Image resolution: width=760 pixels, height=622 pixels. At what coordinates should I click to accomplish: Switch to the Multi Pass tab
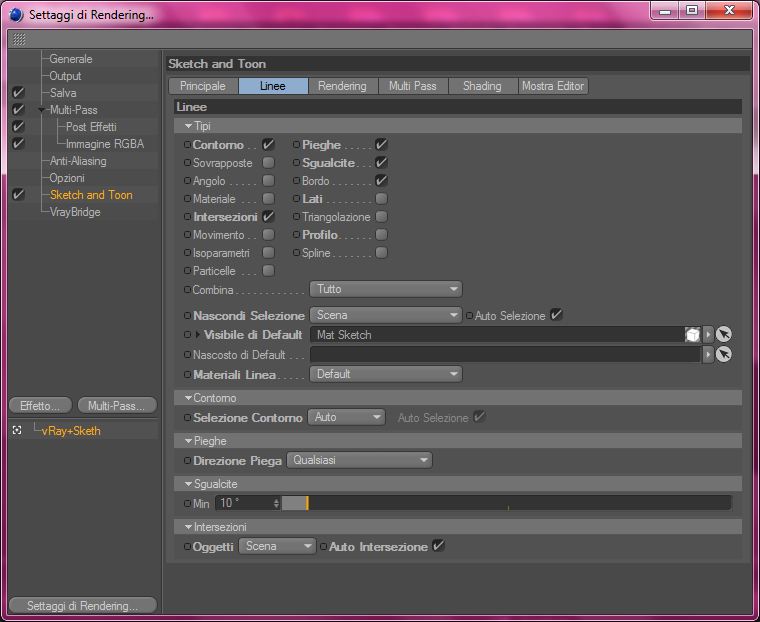tap(412, 86)
